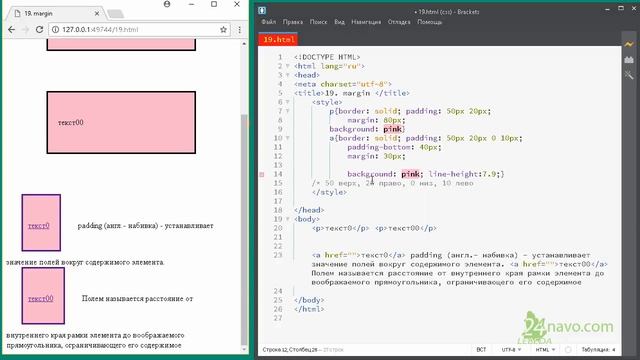The width and height of the screenshot is (640, 360).
Task: Click the pink color value on line 14
Action: point(411,174)
